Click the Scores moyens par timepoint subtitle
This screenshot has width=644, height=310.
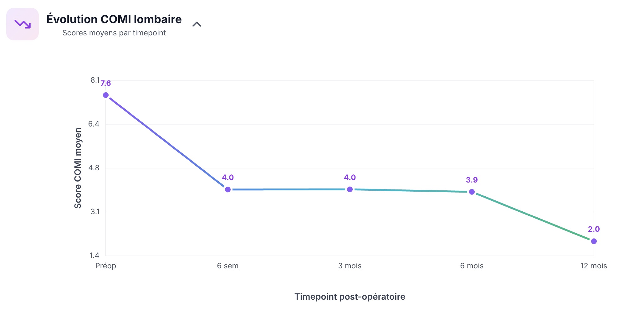[x=114, y=33]
